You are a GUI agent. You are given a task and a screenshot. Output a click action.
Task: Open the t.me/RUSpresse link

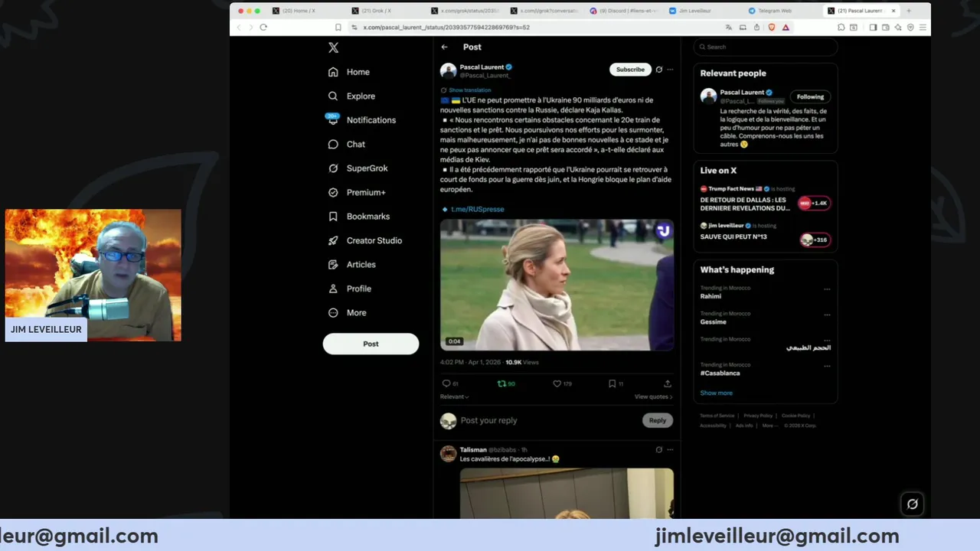[477, 209]
